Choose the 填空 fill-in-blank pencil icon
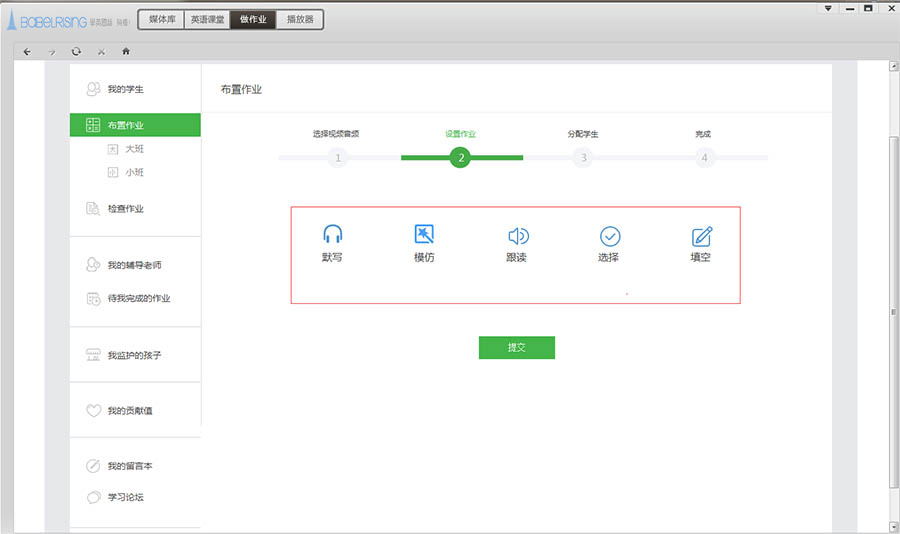This screenshot has height=534, width=900. (702, 236)
